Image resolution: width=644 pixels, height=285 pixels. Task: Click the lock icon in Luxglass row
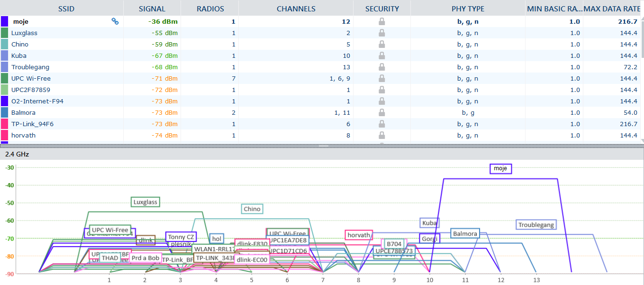381,33
